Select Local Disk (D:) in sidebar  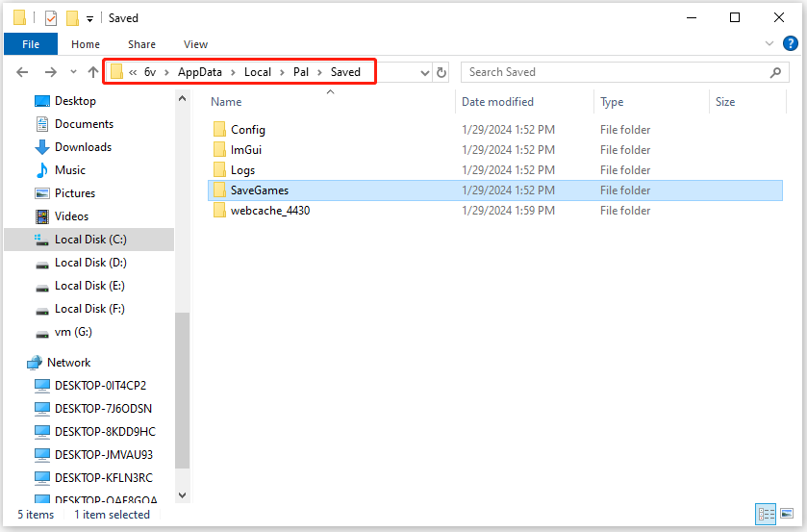pyautogui.click(x=90, y=263)
